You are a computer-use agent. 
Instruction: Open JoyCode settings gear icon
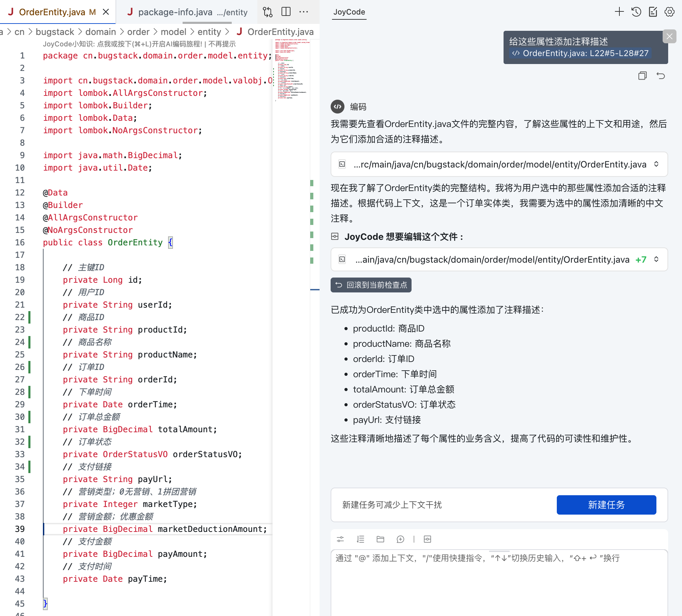pyautogui.click(x=669, y=12)
